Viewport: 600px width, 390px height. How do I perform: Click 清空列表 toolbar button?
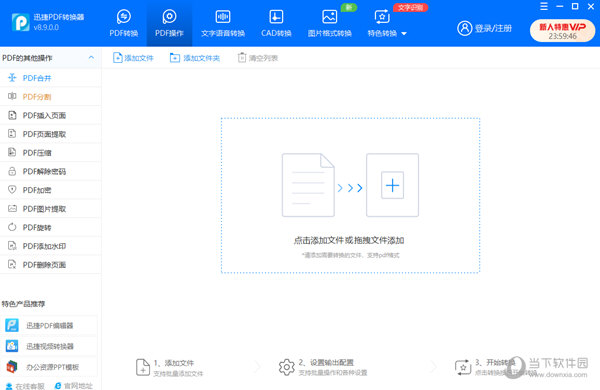[258, 58]
